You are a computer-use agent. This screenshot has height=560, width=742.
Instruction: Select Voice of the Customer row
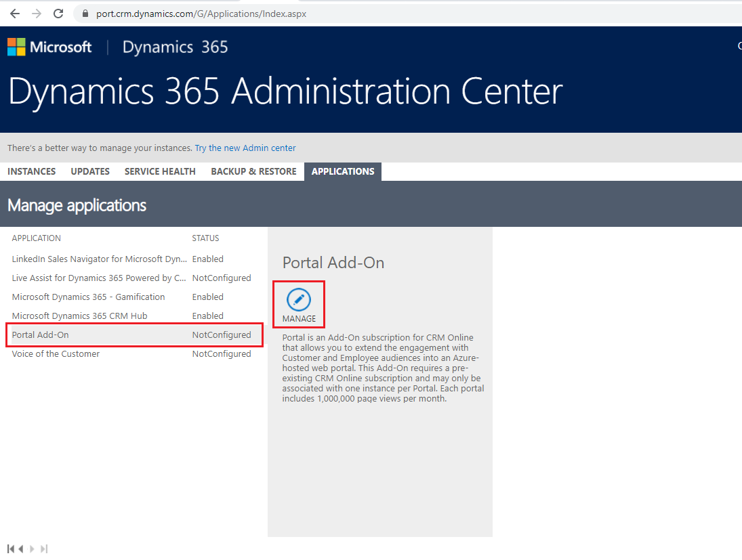click(x=135, y=353)
